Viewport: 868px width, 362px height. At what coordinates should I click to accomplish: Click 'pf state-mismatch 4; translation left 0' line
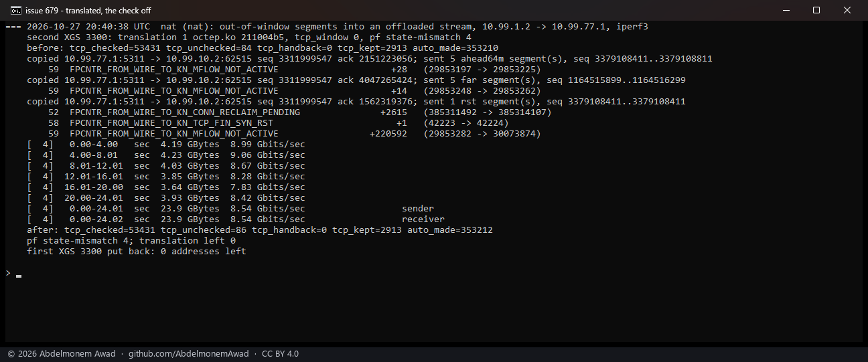[x=131, y=241]
